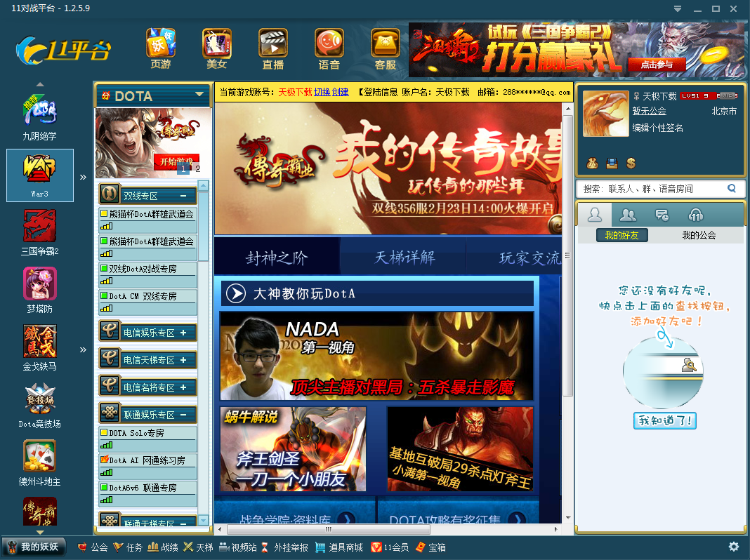750x560 pixels.
Task: Open the 客服 customer service icon
Action: click(386, 48)
